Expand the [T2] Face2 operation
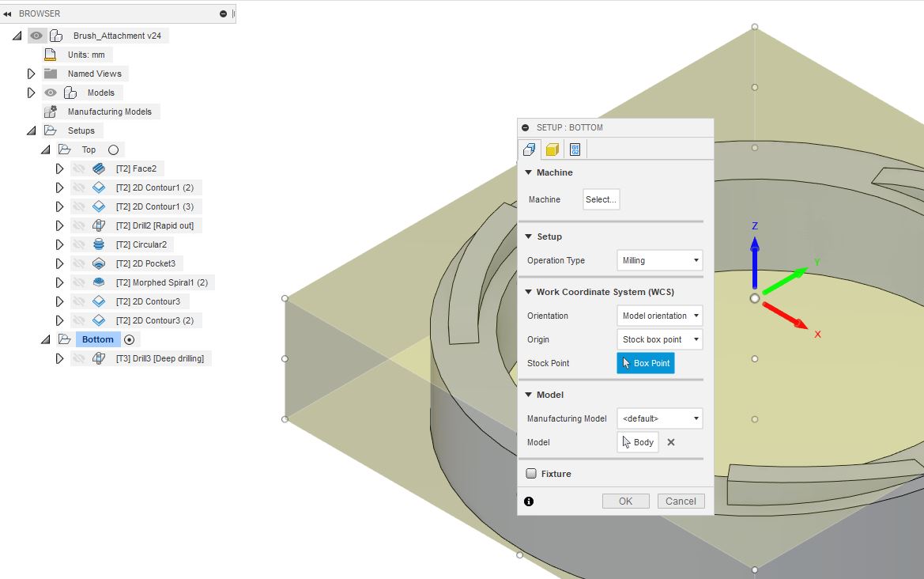 point(59,168)
